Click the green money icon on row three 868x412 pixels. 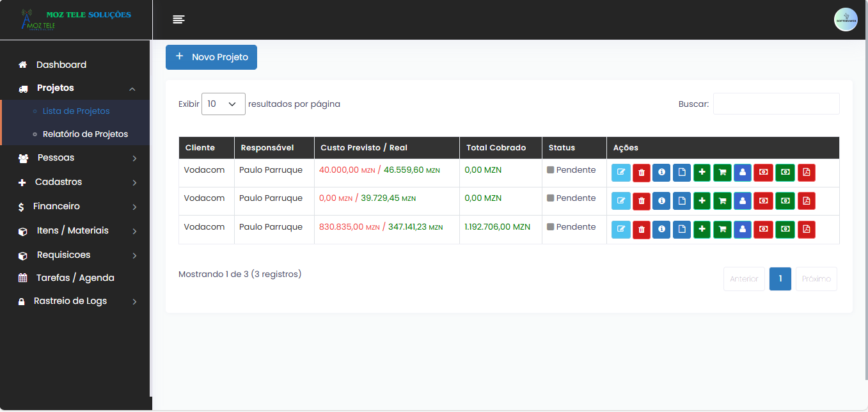point(785,229)
